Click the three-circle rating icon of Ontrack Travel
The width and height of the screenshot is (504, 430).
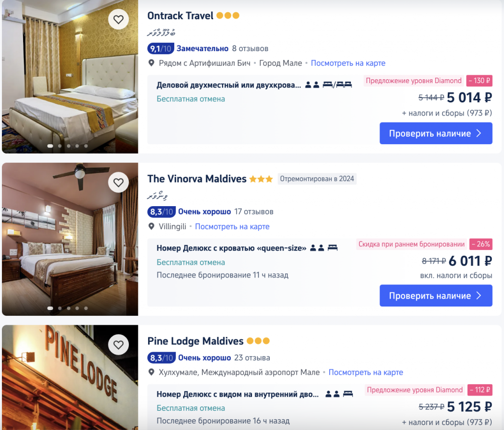tap(228, 15)
